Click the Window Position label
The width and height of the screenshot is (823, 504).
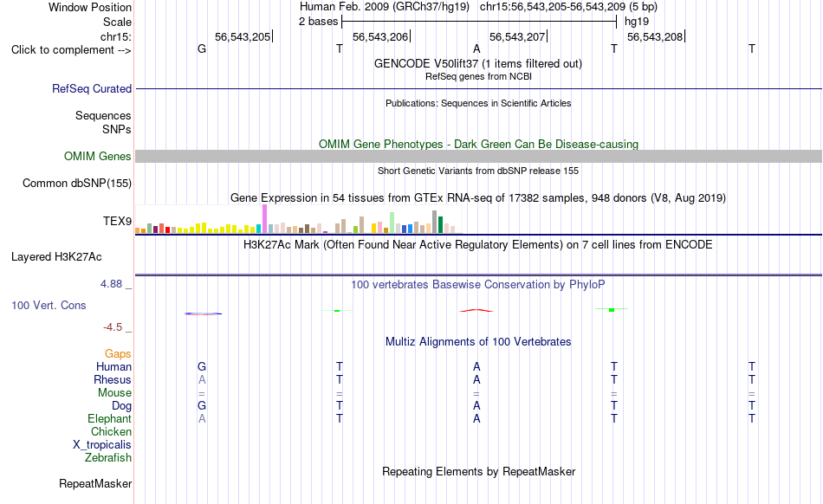tap(90, 7)
